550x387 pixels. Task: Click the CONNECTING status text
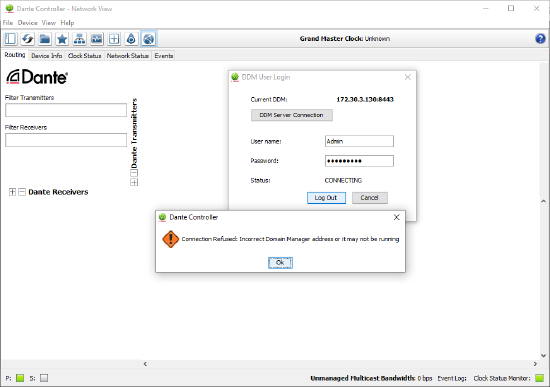tap(343, 180)
